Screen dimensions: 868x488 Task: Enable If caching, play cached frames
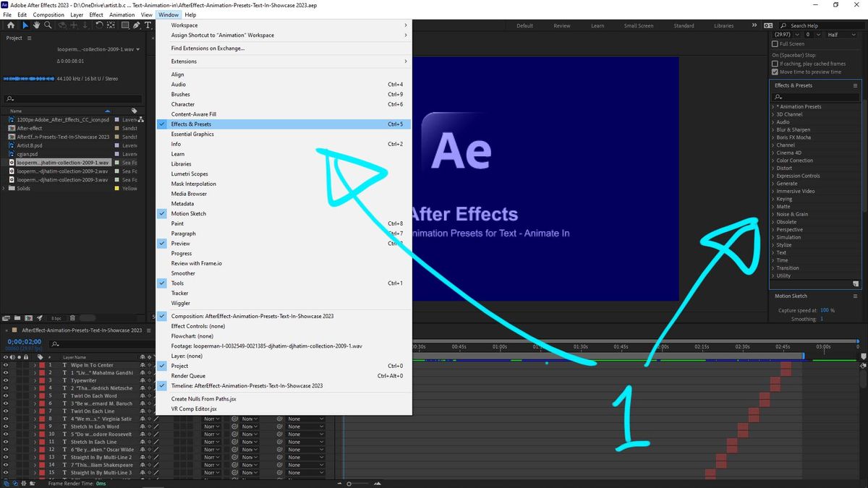(x=775, y=64)
